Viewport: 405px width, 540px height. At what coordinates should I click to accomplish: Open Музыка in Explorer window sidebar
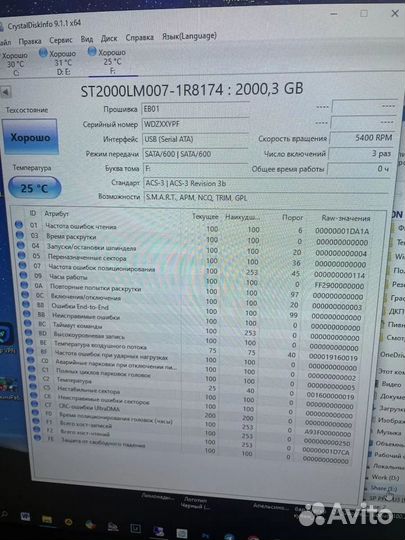(389, 432)
